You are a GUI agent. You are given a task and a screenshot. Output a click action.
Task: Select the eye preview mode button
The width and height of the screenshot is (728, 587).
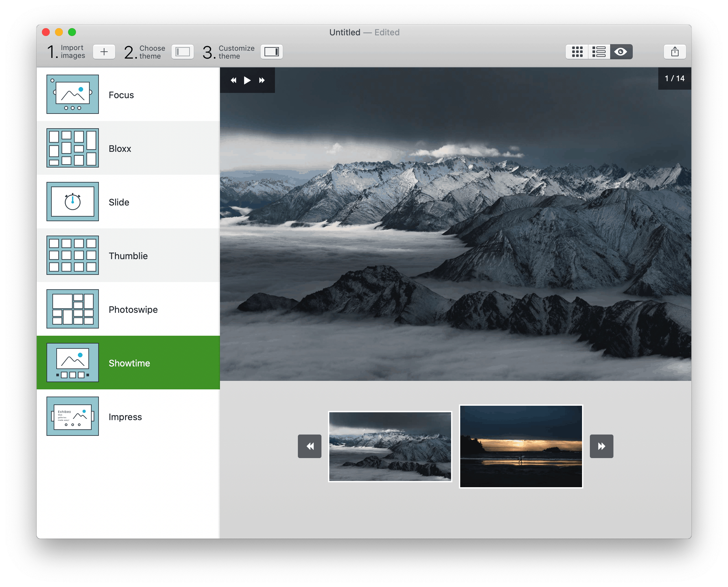point(621,52)
